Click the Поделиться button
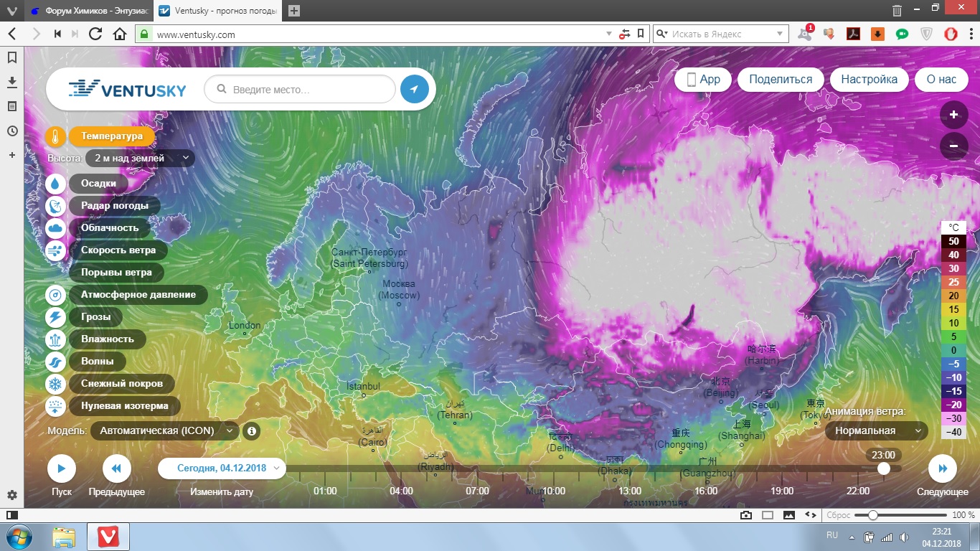980x551 pixels. click(x=781, y=80)
